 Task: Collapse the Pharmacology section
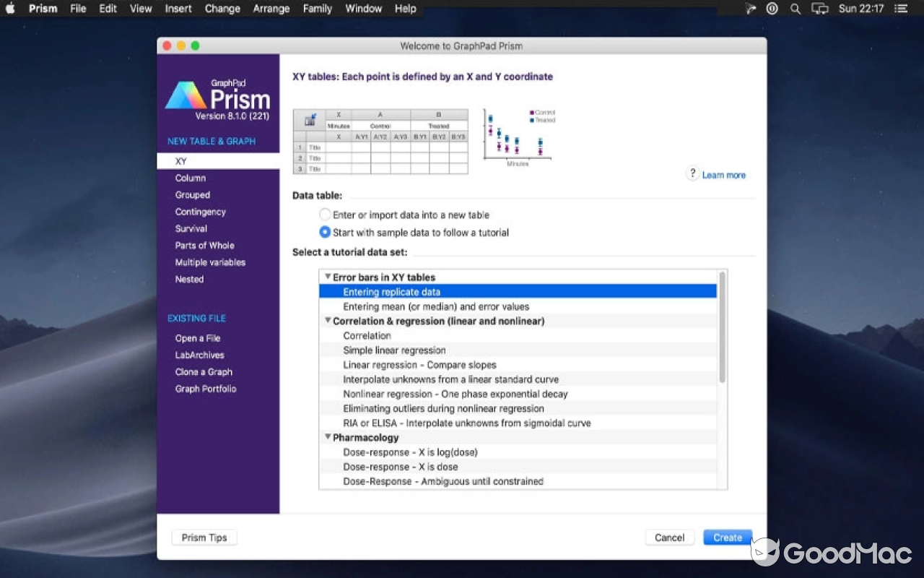tap(328, 437)
